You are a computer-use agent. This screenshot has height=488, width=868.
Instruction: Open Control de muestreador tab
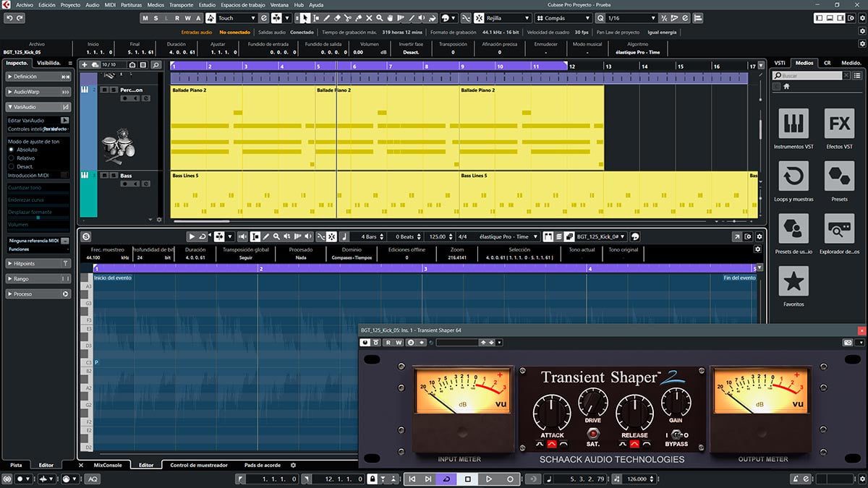pyautogui.click(x=199, y=465)
